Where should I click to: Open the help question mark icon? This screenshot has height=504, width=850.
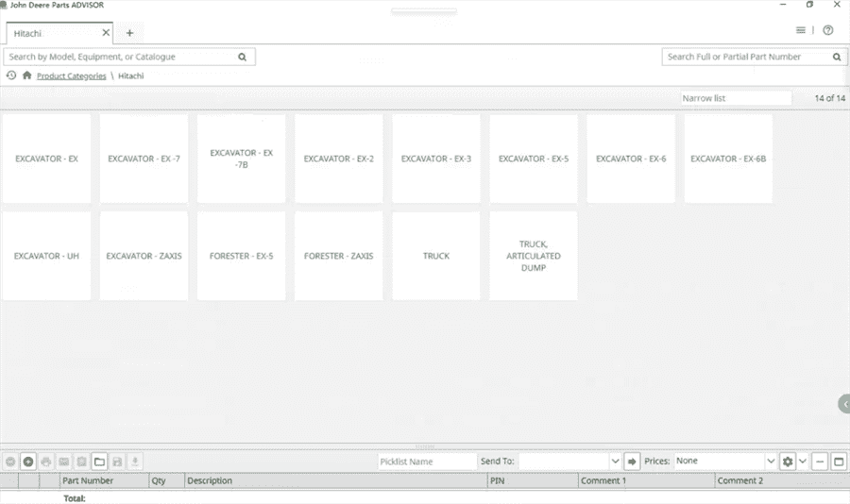827,30
